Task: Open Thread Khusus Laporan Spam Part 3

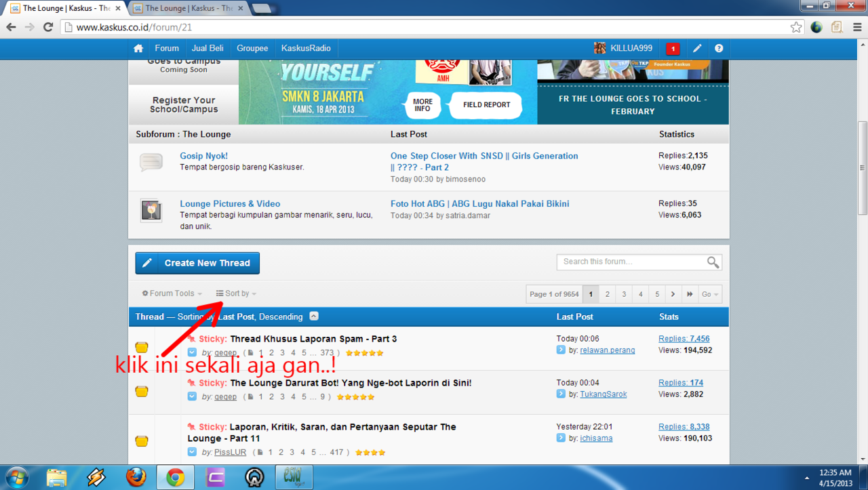Action: pyautogui.click(x=313, y=339)
